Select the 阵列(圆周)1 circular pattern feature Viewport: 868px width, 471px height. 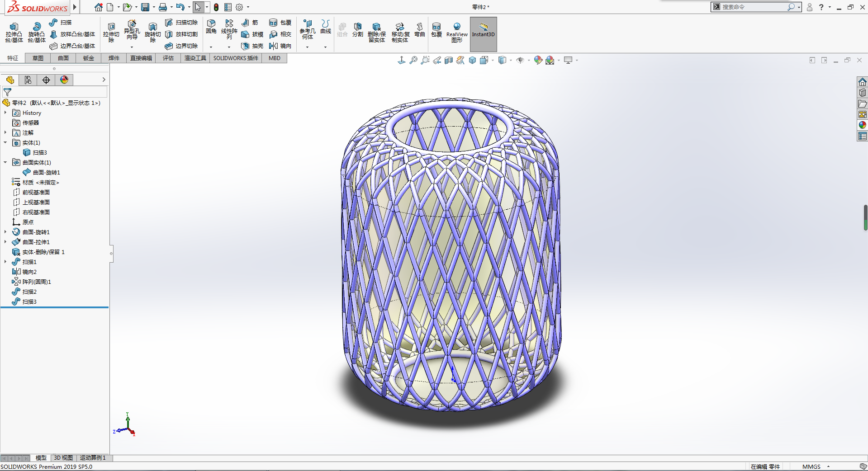[x=32, y=282]
